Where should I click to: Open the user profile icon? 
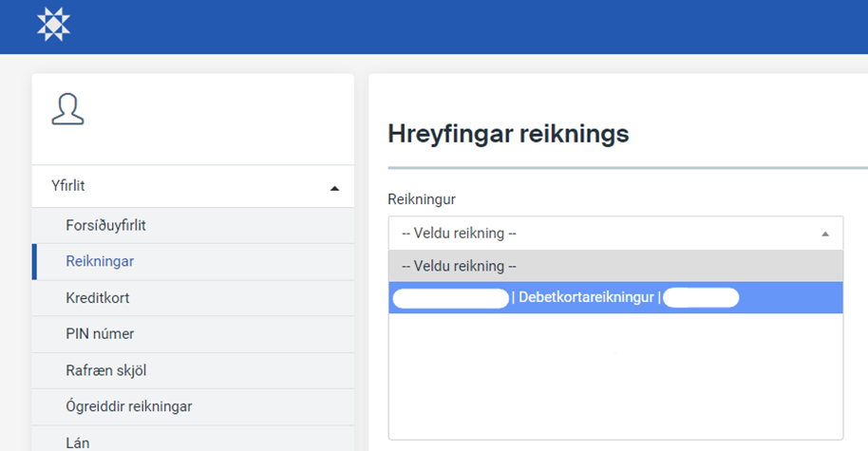tap(67, 109)
